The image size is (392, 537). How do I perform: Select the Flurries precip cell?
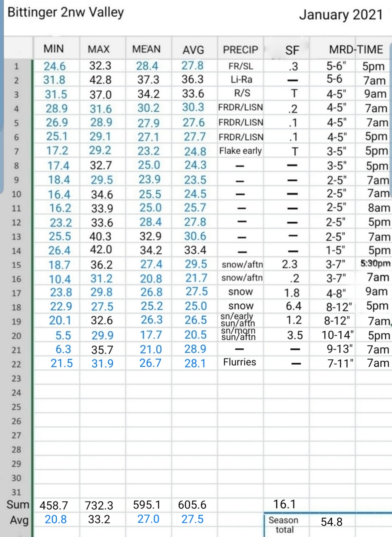[240, 362]
